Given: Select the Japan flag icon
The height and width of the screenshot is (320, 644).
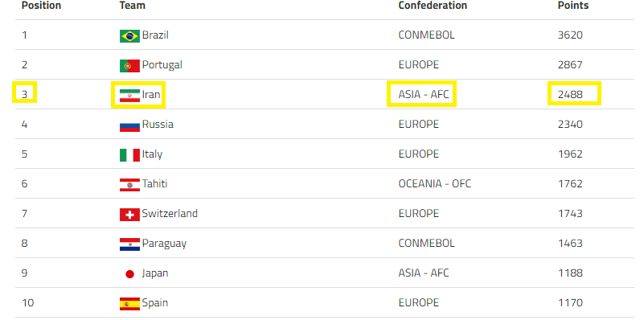Looking at the screenshot, I should coord(129,274).
